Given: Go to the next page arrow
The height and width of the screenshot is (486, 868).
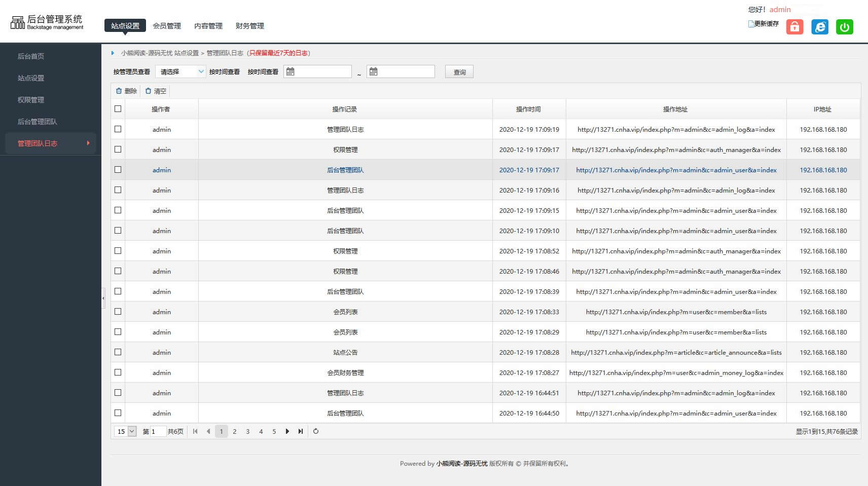Looking at the screenshot, I should [287, 431].
